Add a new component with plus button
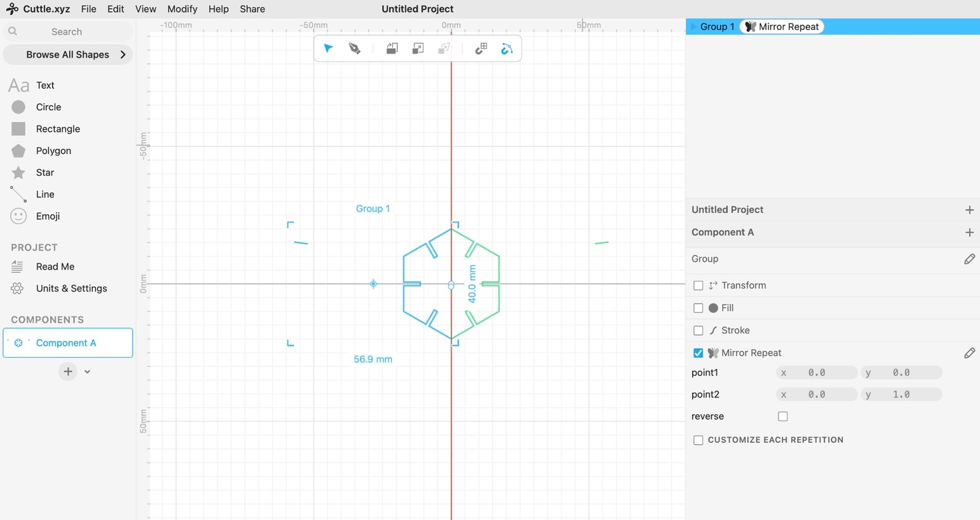The image size is (980, 520). (68, 372)
